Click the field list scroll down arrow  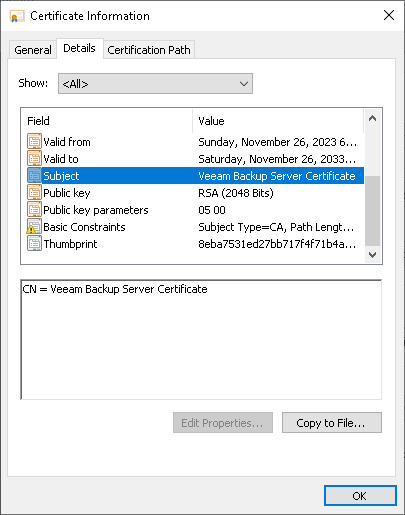pyautogui.click(x=373, y=255)
